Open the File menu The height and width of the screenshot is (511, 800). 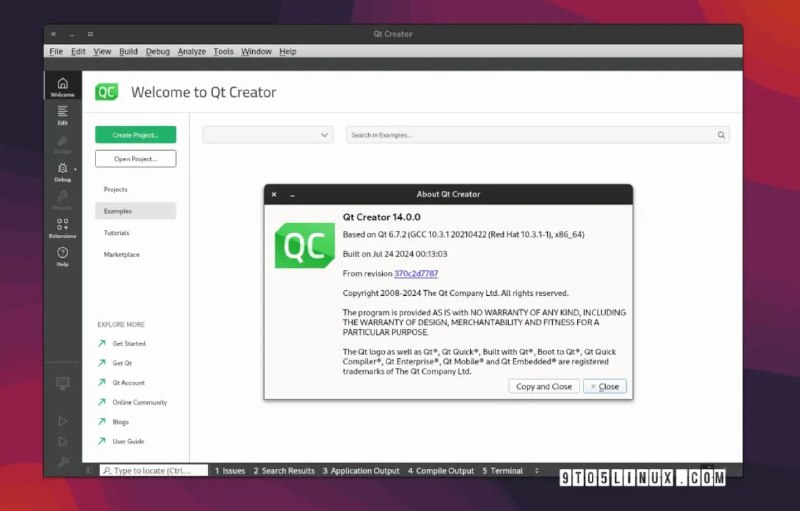[x=56, y=52]
